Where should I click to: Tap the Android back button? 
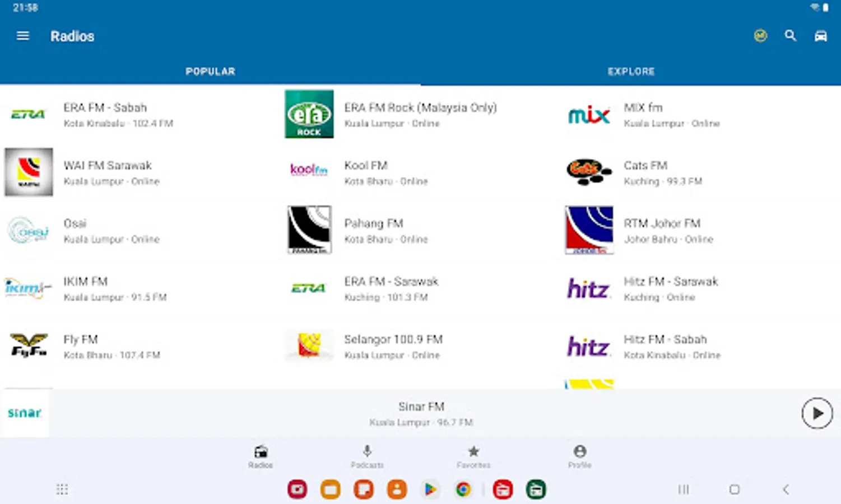(x=786, y=489)
